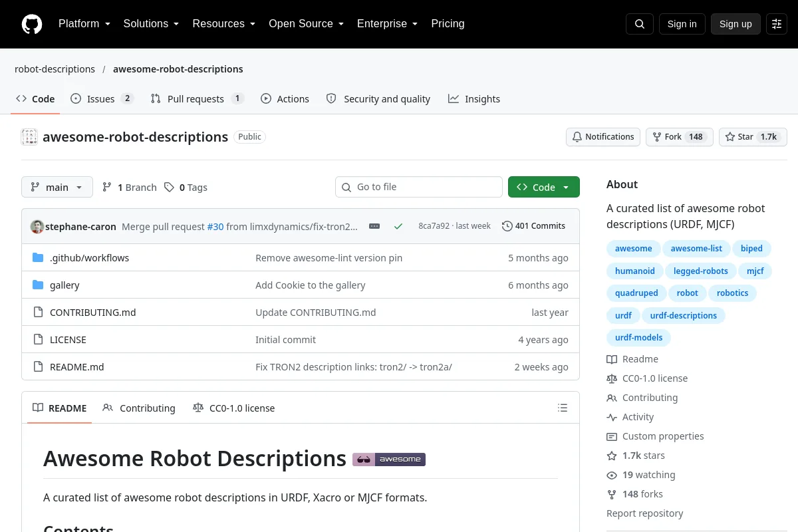
Task: Open the README.md file
Action: pyautogui.click(x=77, y=366)
